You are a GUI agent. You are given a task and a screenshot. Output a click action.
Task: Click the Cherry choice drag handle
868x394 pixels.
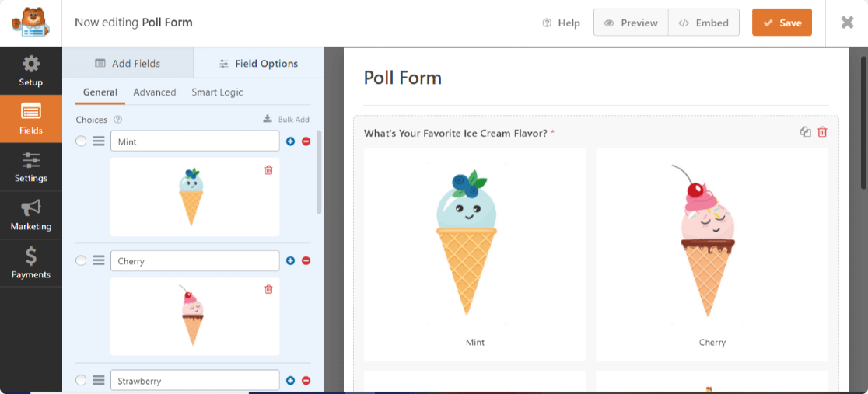99,260
